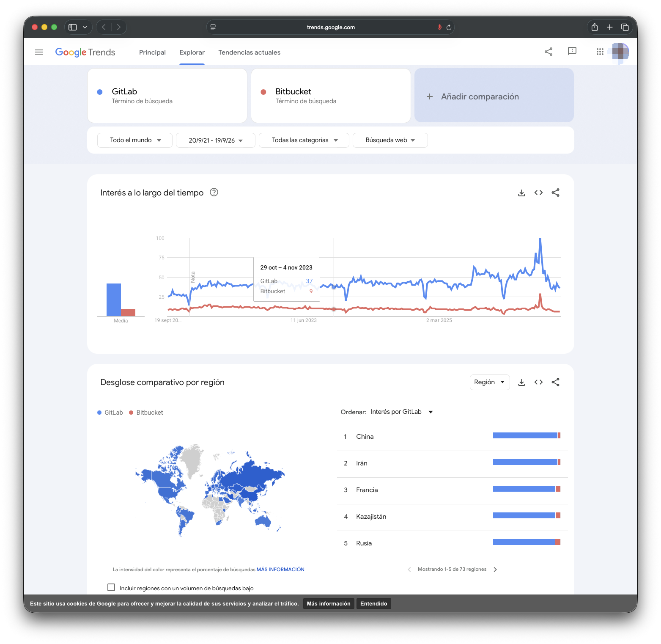Image resolution: width=661 pixels, height=644 pixels.
Task: Open the Google apps grid
Action: pos(600,52)
